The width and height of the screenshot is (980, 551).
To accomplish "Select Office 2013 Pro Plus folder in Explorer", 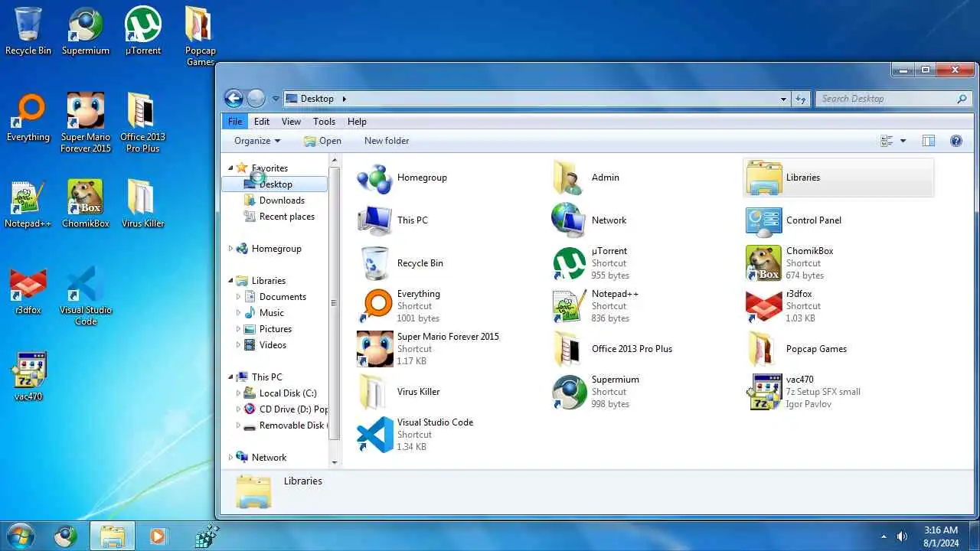I will click(570, 349).
